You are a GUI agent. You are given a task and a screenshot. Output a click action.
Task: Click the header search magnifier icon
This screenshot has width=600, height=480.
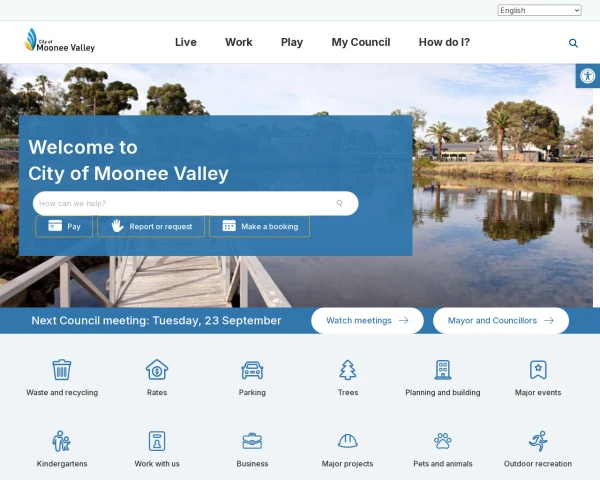pos(573,43)
